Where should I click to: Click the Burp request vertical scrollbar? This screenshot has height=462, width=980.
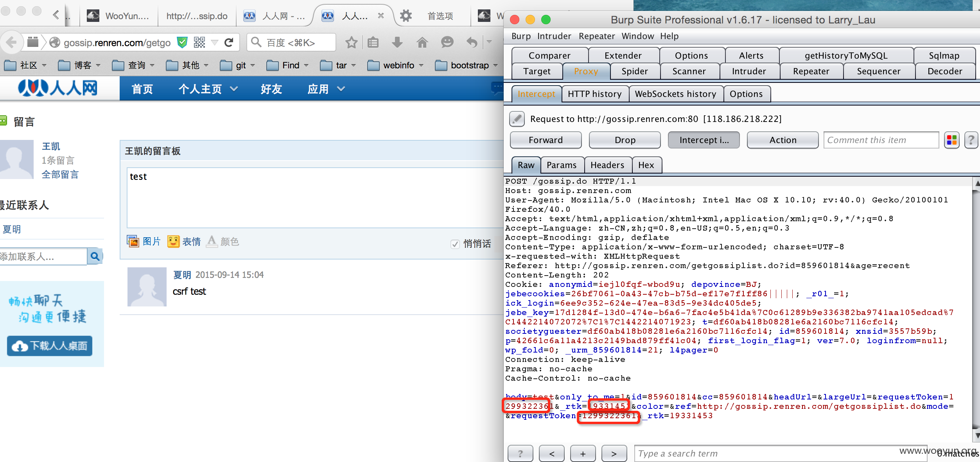point(976,309)
